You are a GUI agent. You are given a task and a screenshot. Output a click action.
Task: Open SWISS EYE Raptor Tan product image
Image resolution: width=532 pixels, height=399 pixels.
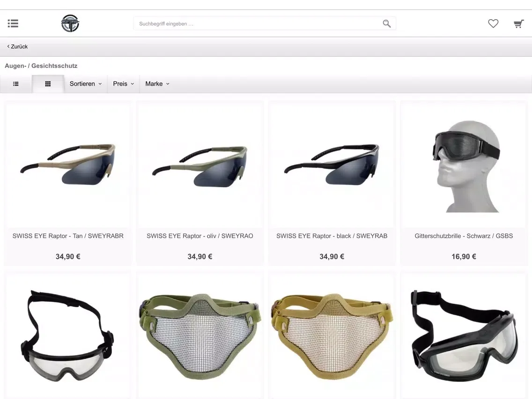click(x=68, y=166)
